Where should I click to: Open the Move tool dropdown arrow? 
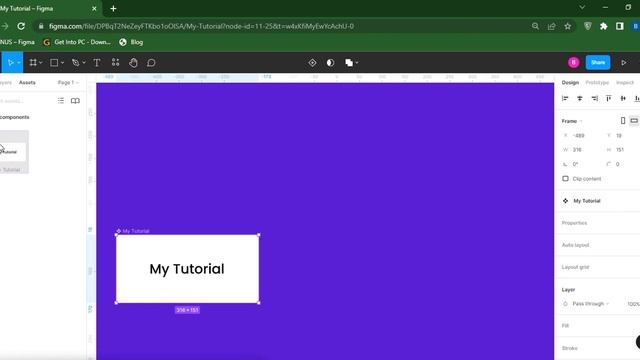pyautogui.click(x=19, y=63)
